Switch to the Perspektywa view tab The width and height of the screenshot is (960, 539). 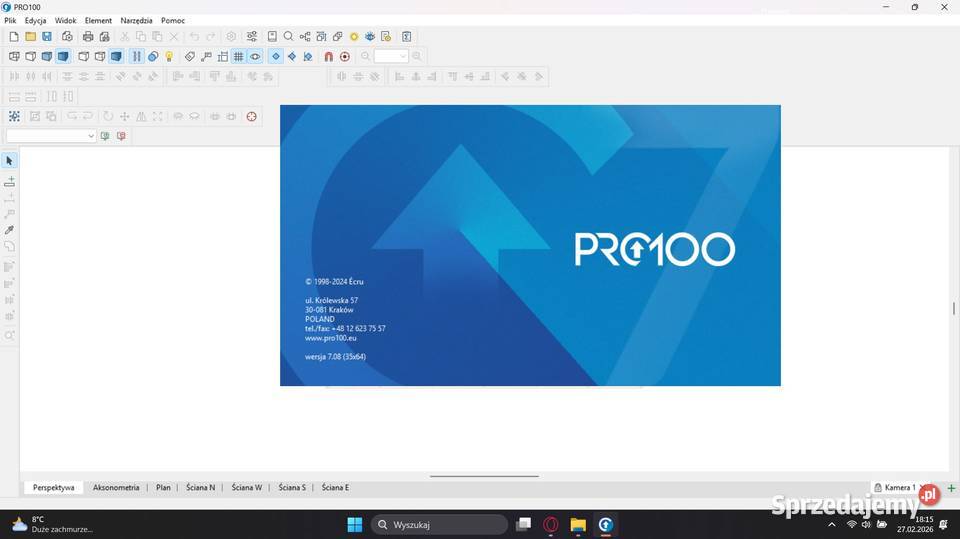tap(53, 488)
